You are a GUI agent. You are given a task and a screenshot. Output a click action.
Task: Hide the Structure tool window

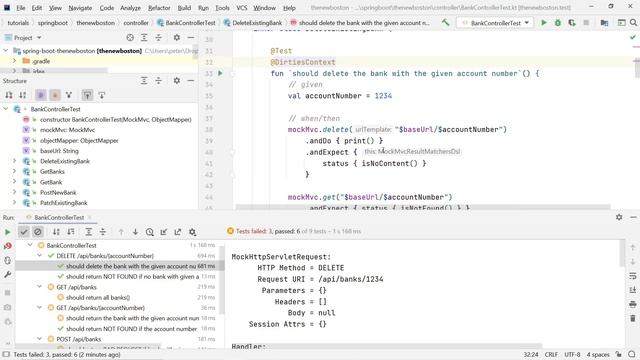(x=191, y=81)
